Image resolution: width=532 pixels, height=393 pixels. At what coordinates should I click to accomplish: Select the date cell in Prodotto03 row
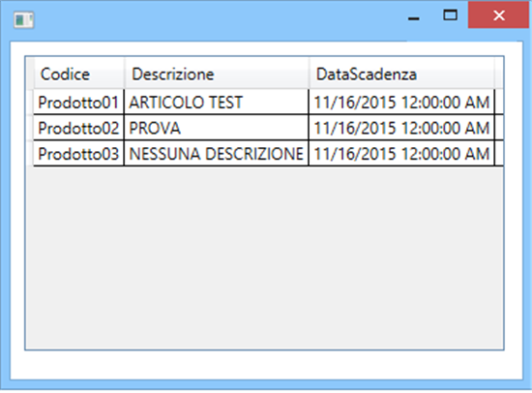click(x=401, y=154)
